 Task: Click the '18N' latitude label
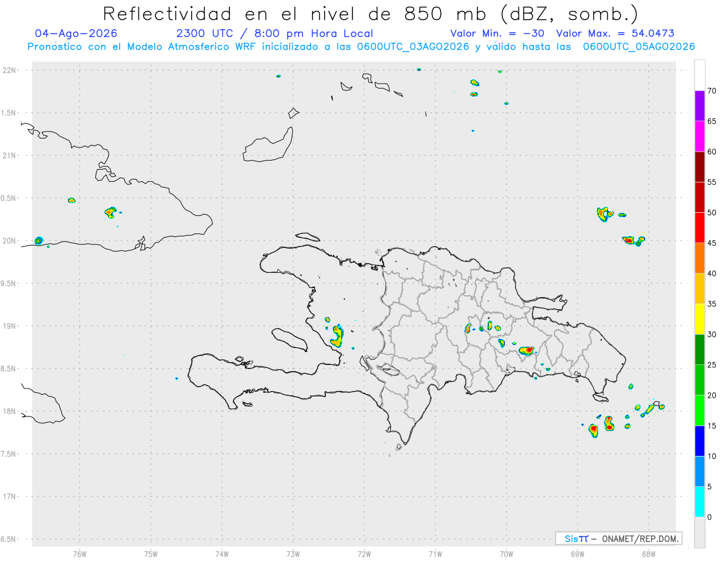9,412
